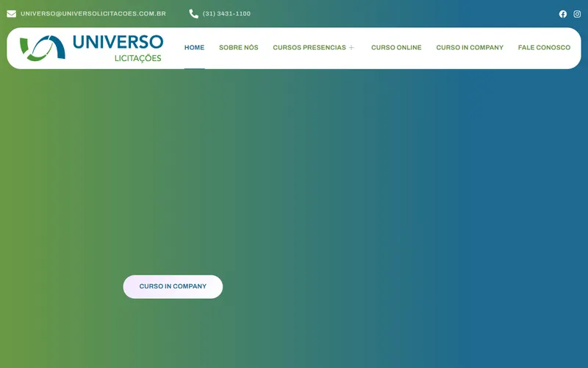Click the phone handset icon

193,14
